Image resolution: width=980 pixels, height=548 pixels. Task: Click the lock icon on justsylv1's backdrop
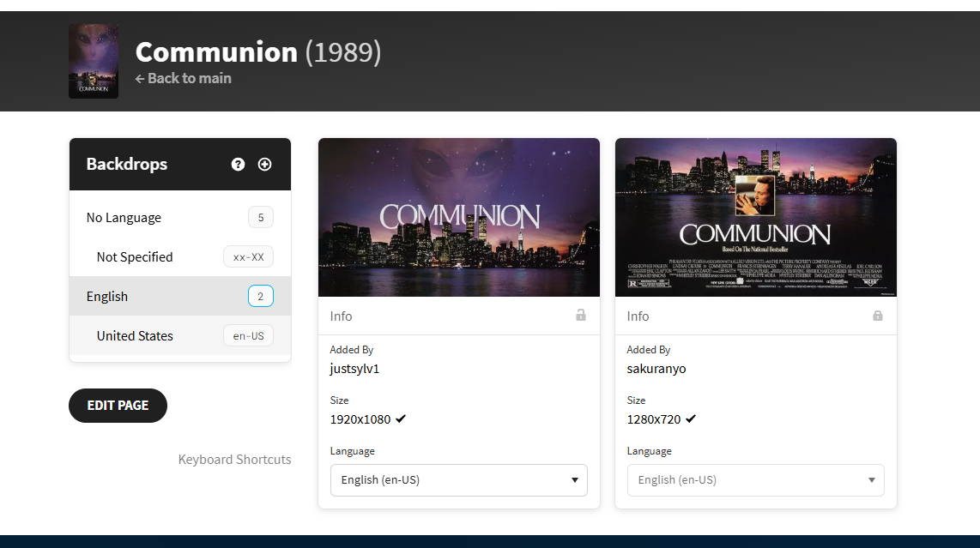[581, 315]
